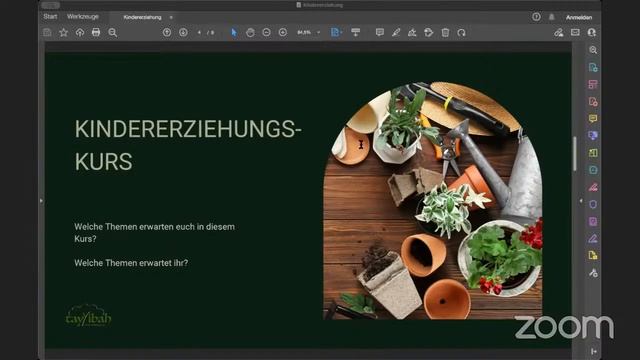Collapse the right tools pane arrow
640x360 pixels.
(581, 200)
